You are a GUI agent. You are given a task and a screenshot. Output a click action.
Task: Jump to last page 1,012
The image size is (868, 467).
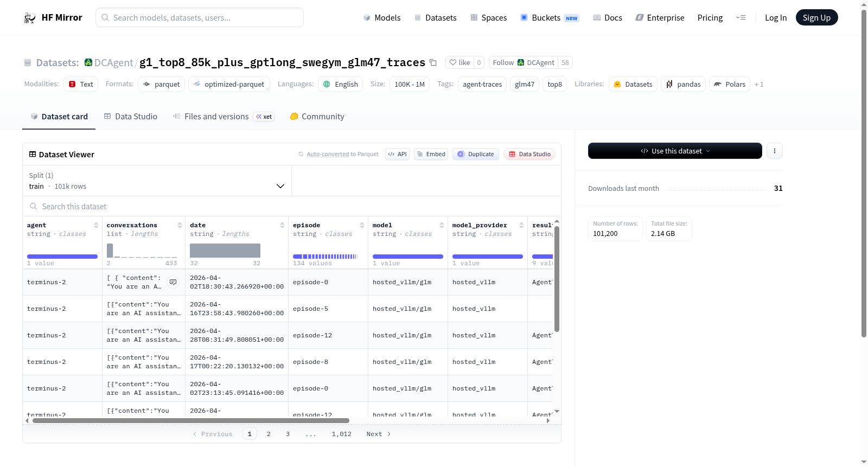pyautogui.click(x=342, y=434)
